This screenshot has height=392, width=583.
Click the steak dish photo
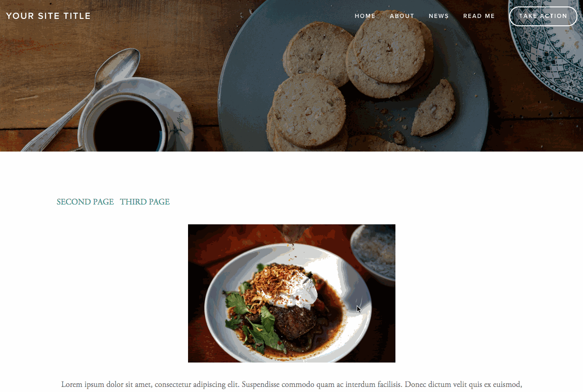(292, 293)
